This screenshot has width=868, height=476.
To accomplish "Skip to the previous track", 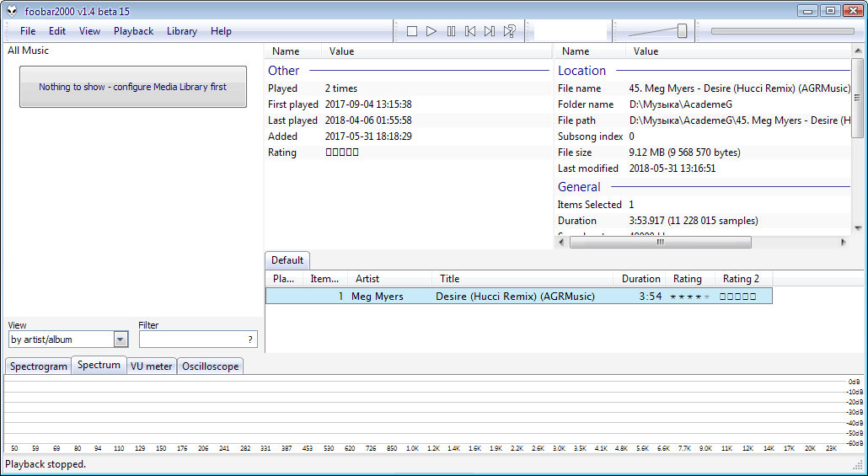I will click(470, 31).
